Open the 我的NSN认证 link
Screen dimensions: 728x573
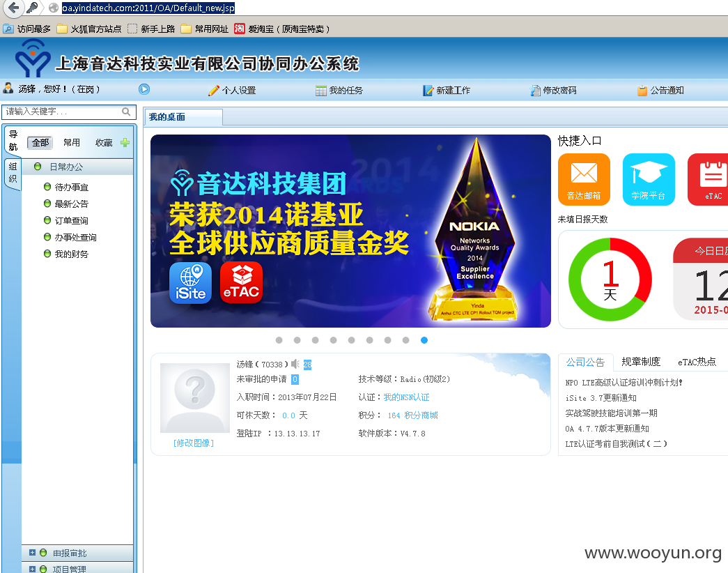click(406, 397)
